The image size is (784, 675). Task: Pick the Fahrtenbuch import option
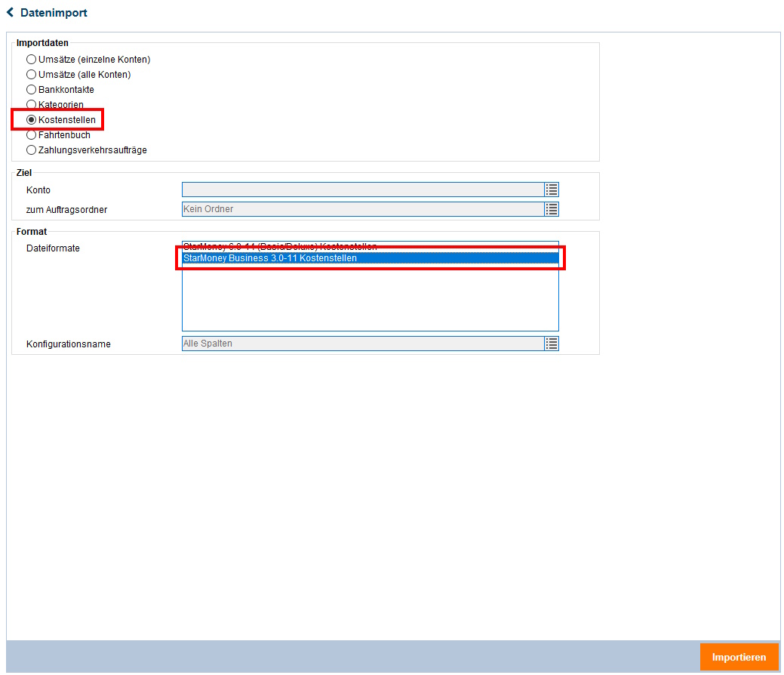tap(32, 135)
